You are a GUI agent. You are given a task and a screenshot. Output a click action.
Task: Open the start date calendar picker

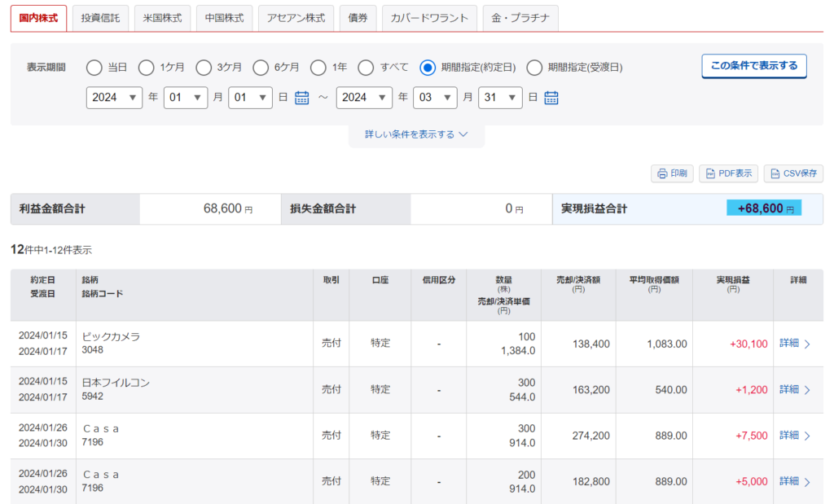pyautogui.click(x=301, y=98)
